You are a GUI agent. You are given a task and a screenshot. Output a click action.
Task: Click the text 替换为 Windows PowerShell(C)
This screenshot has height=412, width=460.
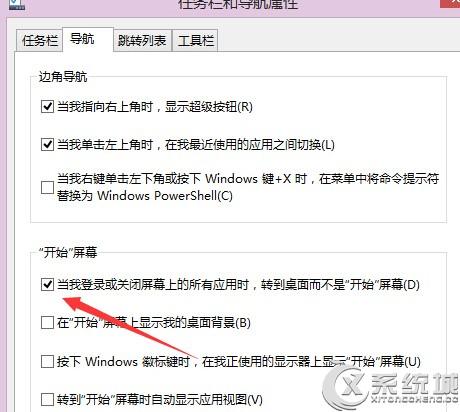coord(145,195)
